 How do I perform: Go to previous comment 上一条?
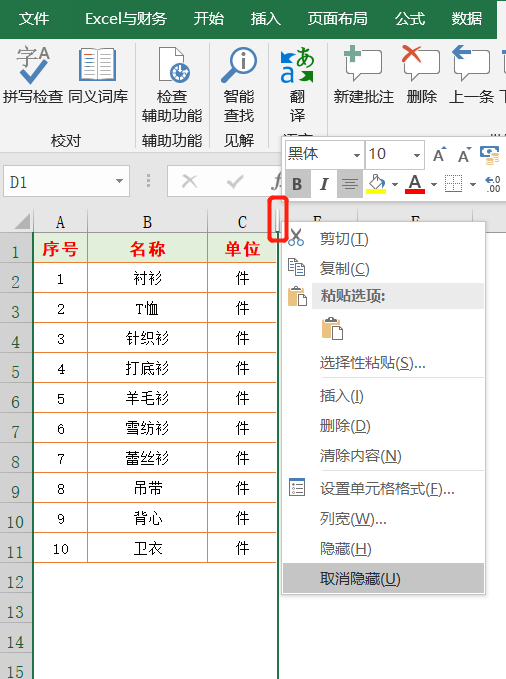click(x=471, y=75)
